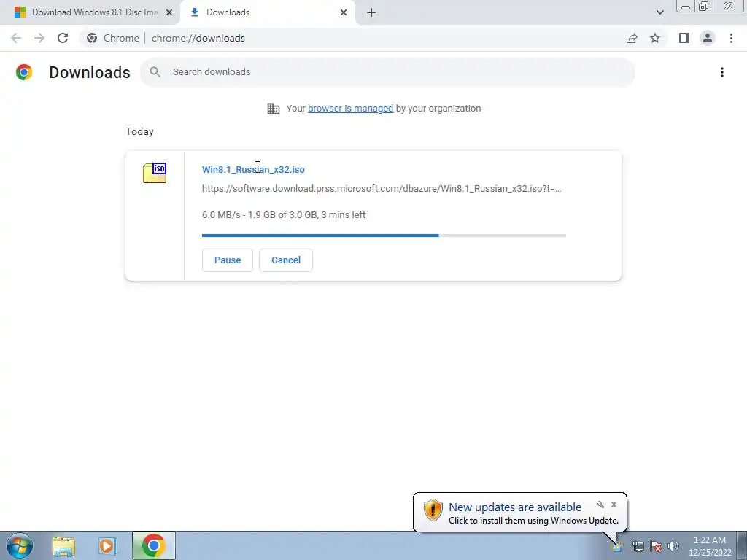Open the profile avatar menu
747x560 pixels.
tap(708, 38)
